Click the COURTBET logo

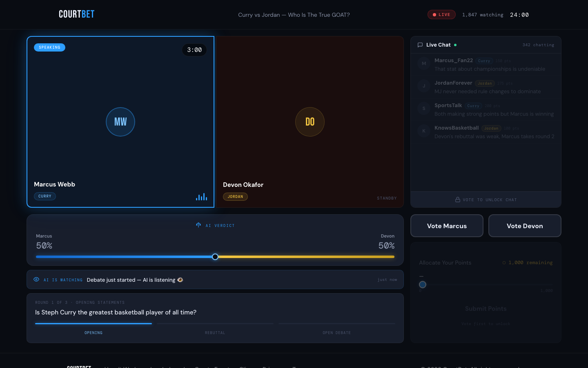[76, 14]
